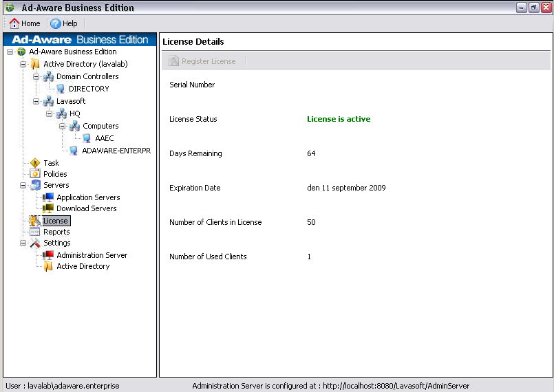Collapse the Settings node

[23, 243]
